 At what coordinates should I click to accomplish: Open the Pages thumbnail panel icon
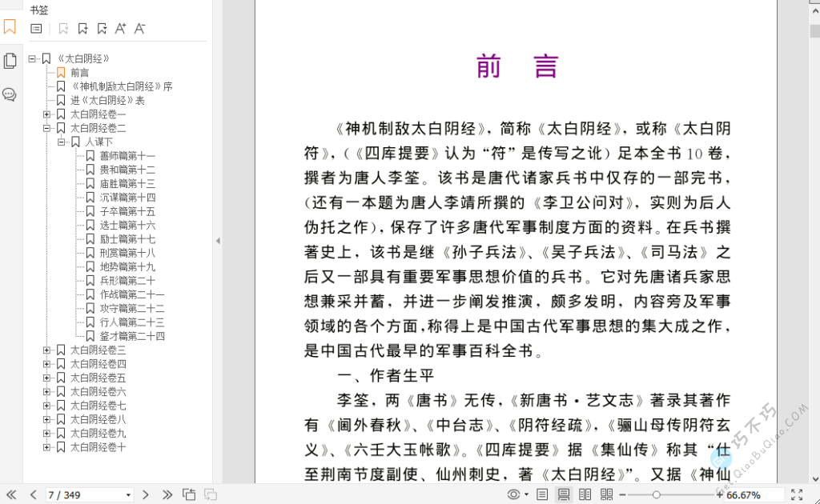tap(10, 61)
